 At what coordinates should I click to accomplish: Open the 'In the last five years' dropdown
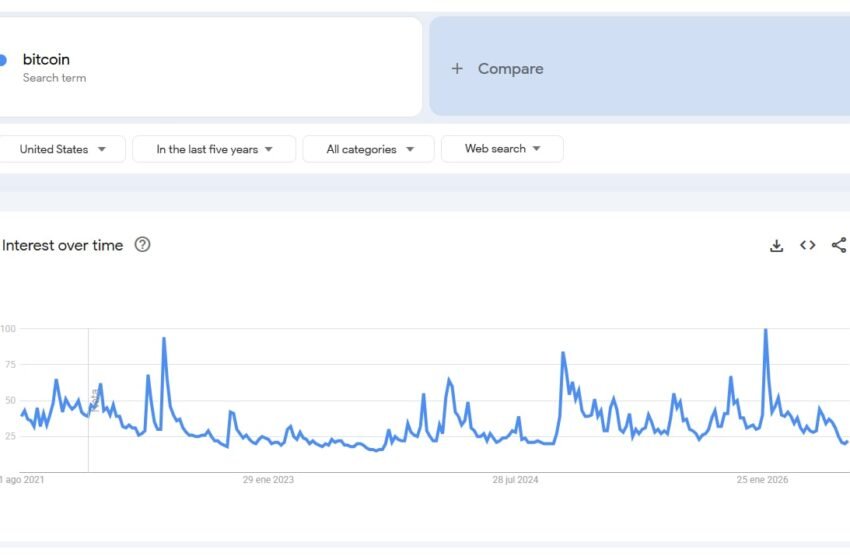[x=214, y=149]
